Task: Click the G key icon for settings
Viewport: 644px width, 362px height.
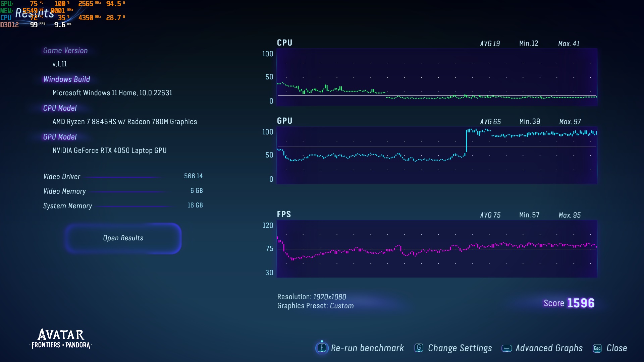Action: (x=419, y=348)
